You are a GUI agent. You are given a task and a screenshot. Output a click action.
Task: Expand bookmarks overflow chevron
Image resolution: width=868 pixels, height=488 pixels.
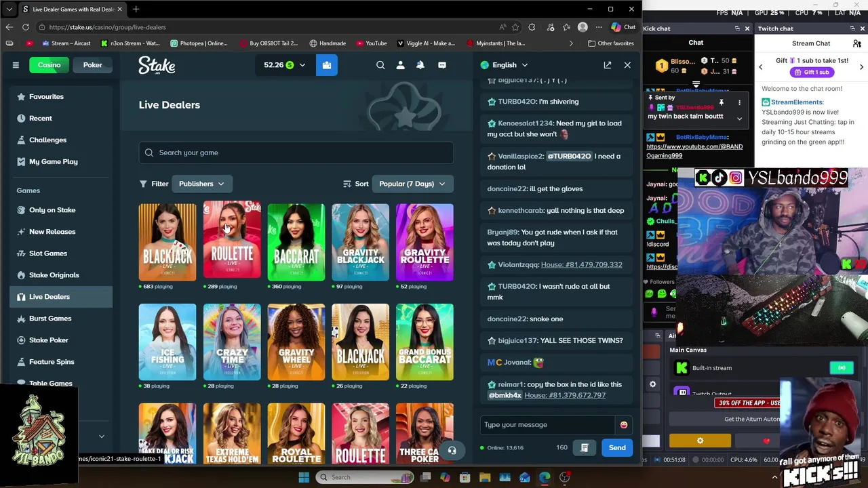click(570, 43)
